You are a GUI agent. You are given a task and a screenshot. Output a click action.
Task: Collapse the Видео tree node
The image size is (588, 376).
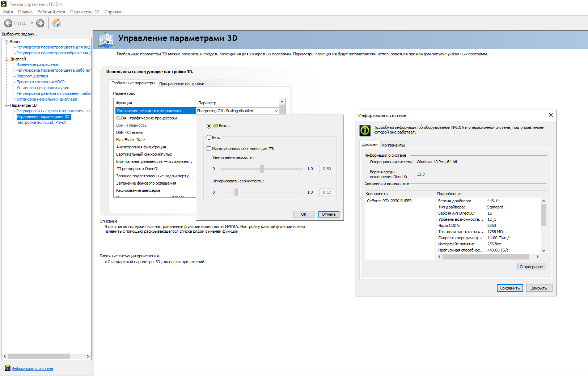point(7,42)
